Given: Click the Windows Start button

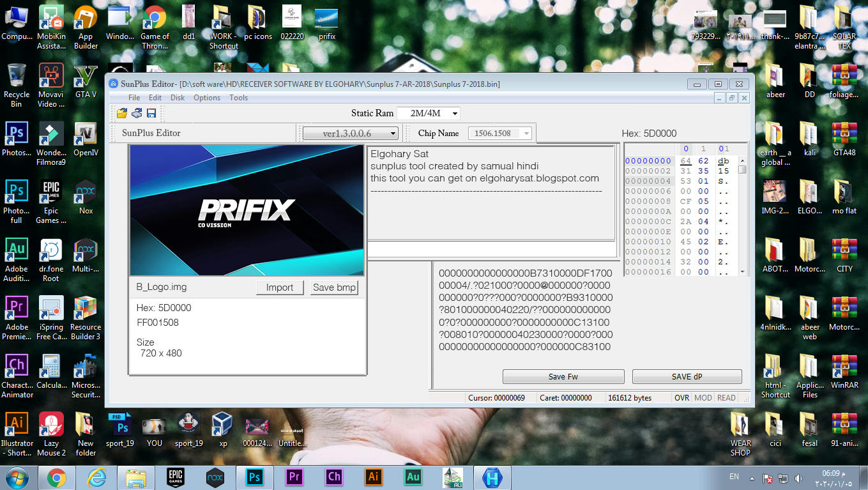Looking at the screenshot, I should pyautogui.click(x=15, y=477).
